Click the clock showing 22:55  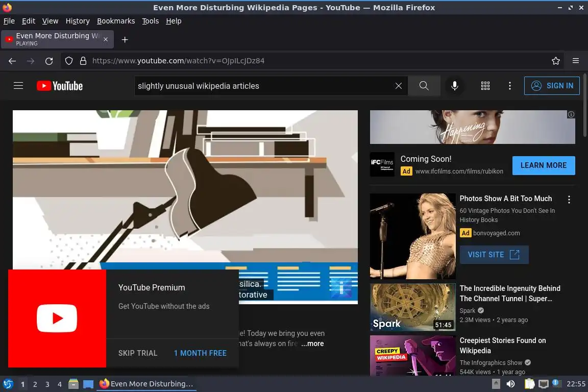coord(576,384)
